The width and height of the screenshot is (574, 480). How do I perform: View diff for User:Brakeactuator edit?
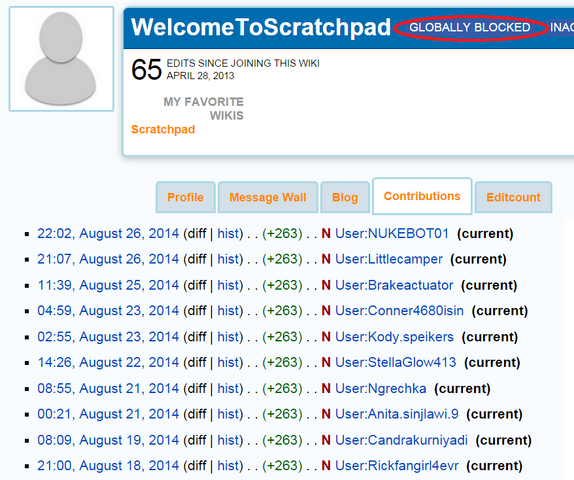pos(197,285)
